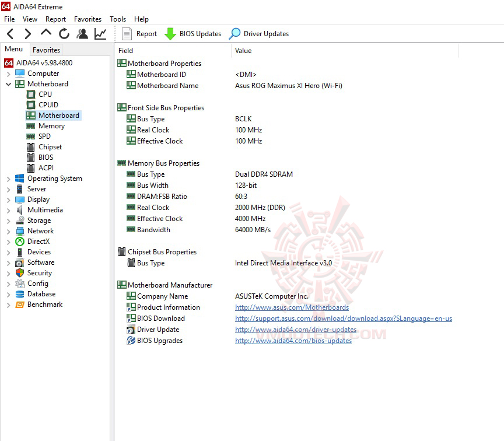Open the Help menu
Screen dimensions: 504x441
141,19
